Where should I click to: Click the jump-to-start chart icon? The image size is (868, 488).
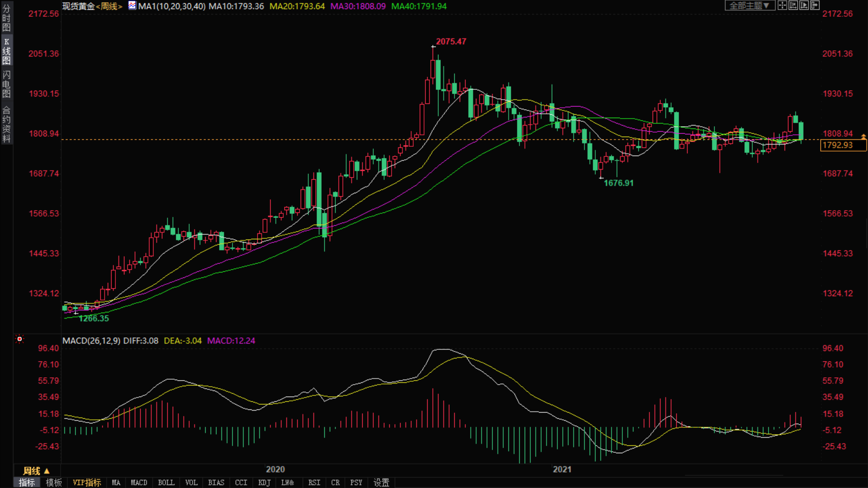(793, 5)
